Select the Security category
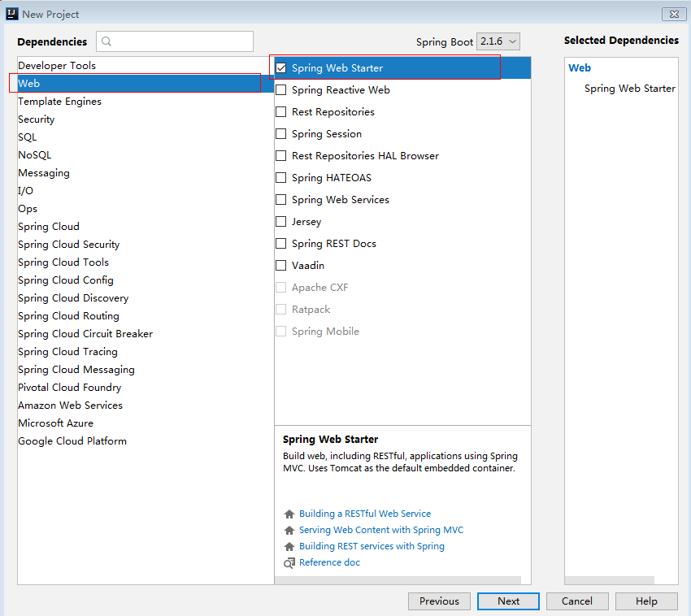The width and height of the screenshot is (691, 616). tap(146, 119)
